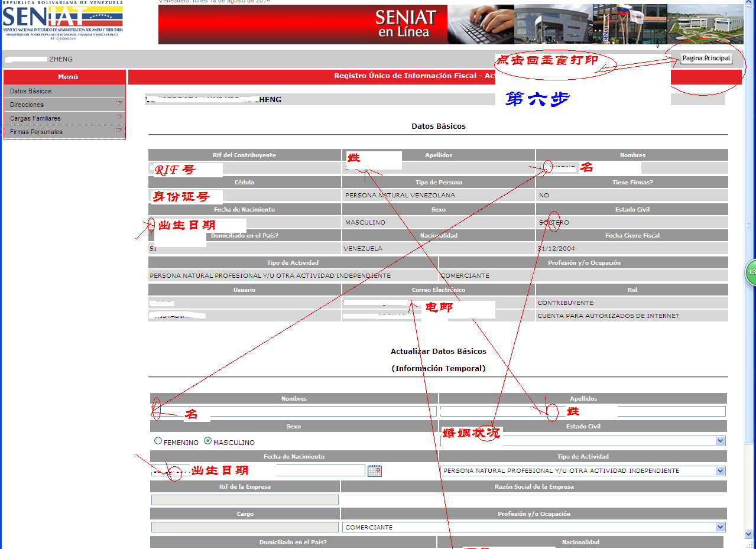The image size is (756, 549).
Task: Click the Pagina Principal button
Action: (706, 59)
